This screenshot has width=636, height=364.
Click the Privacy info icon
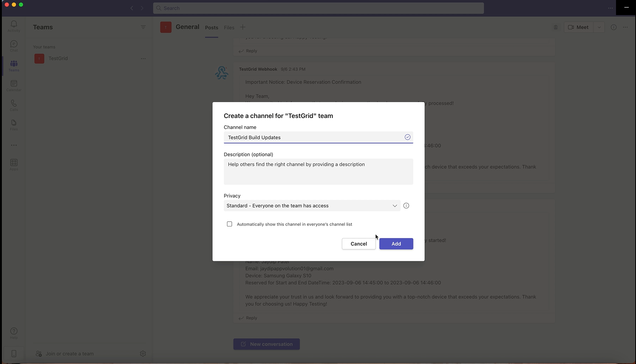(x=406, y=206)
